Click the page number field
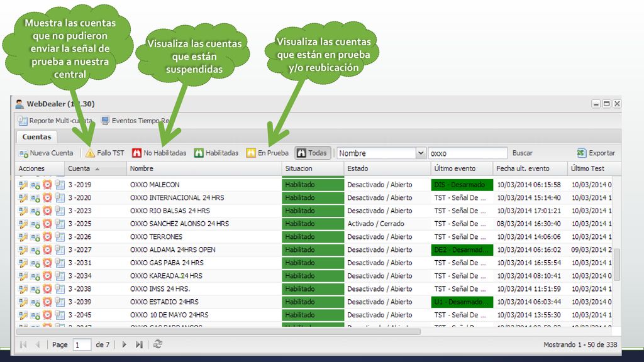 [82, 345]
